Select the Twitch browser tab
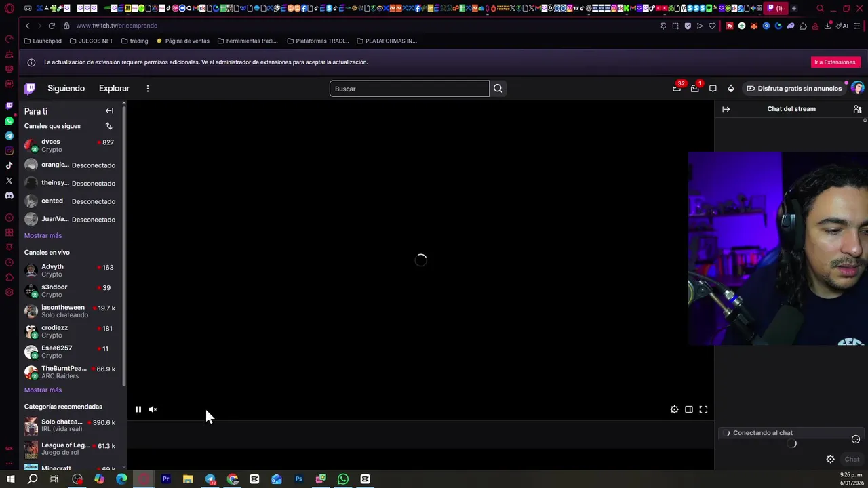This screenshot has height=488, width=868. click(x=774, y=8)
